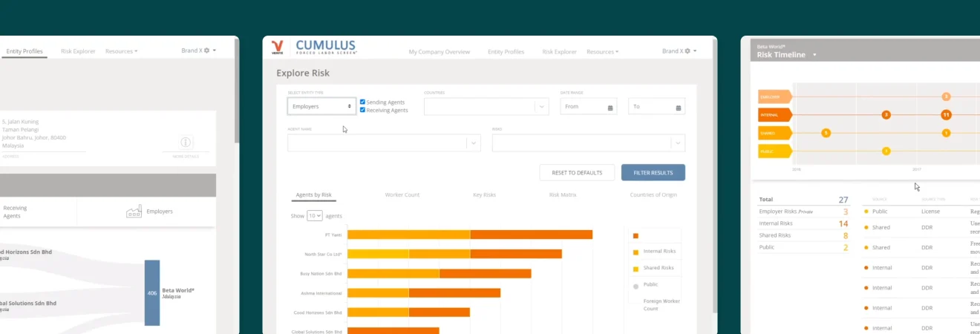Click Brand X gear icon in center window

click(687, 51)
